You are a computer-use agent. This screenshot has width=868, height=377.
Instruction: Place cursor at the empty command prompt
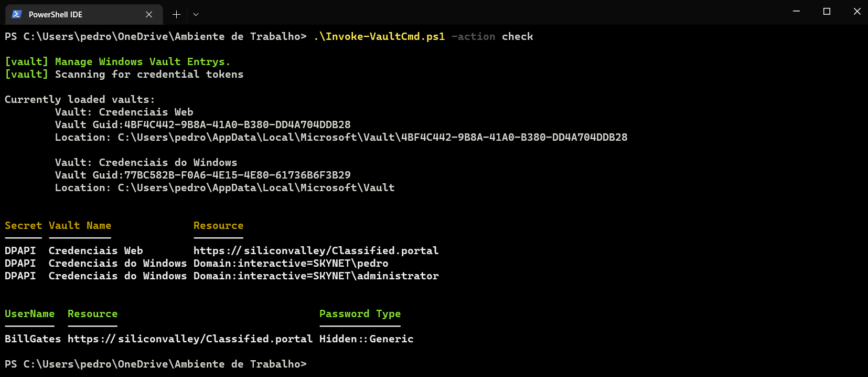pyautogui.click(x=315, y=364)
